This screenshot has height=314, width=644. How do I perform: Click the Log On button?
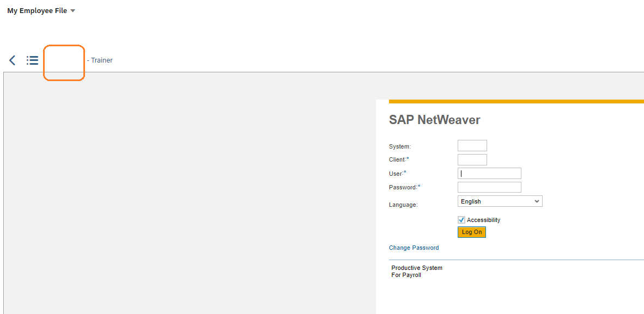[x=472, y=232]
